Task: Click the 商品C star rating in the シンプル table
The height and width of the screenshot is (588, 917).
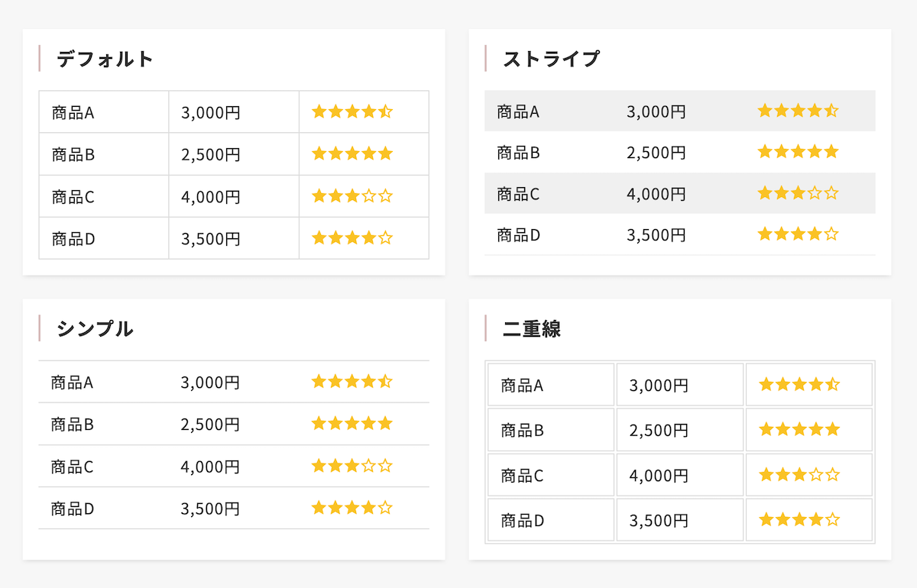Action: point(352,466)
